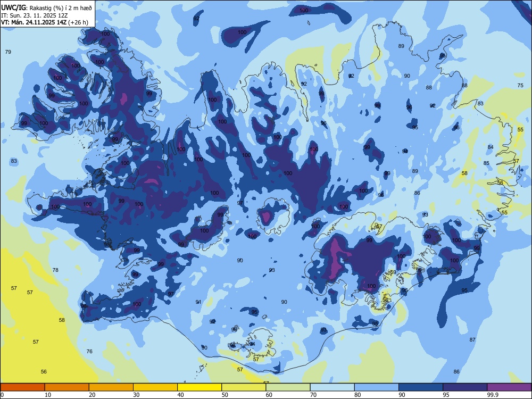Screen dimensions: 532x399
Task: Click the dark orange 0–10 legend swatch
Action: (x=22, y=387)
